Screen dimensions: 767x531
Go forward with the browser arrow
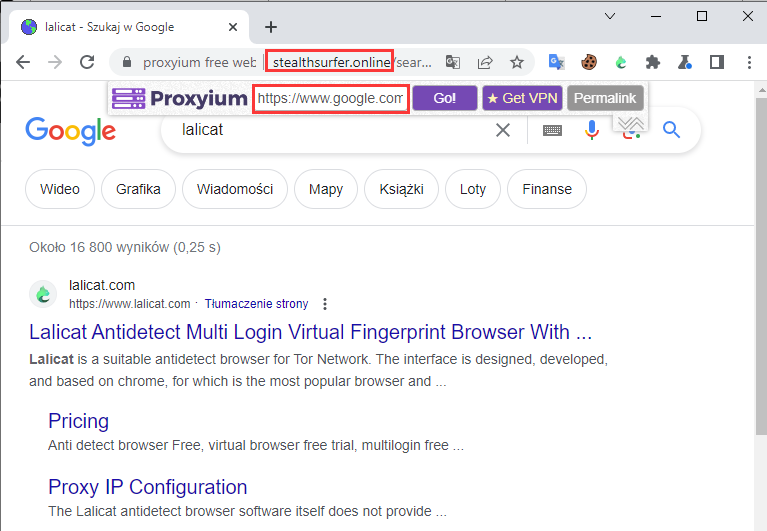point(55,62)
